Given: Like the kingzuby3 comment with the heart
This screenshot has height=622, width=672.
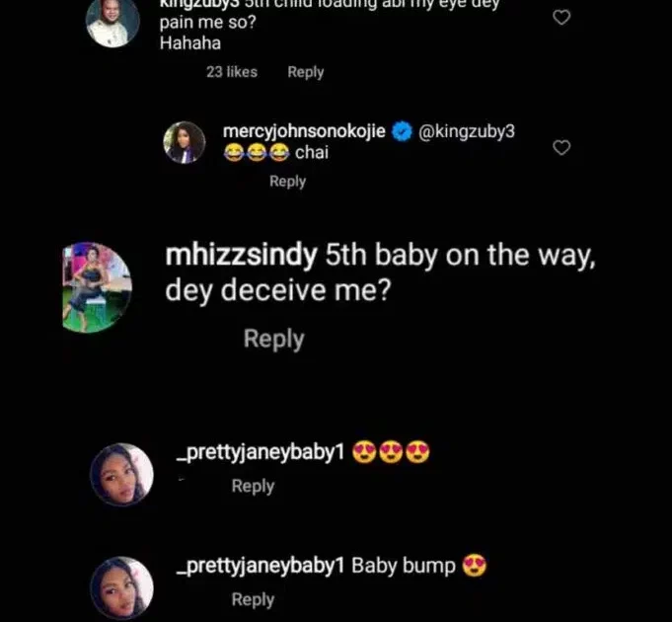Looking at the screenshot, I should click(561, 18).
